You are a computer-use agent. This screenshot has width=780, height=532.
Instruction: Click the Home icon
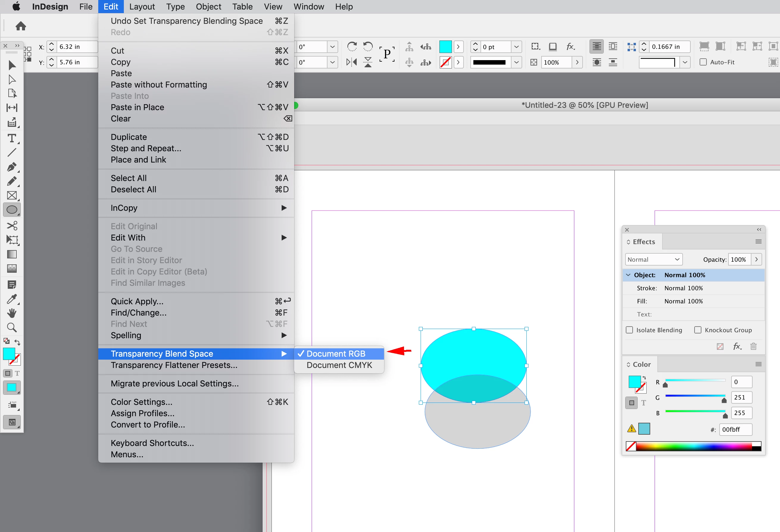pyautogui.click(x=21, y=26)
